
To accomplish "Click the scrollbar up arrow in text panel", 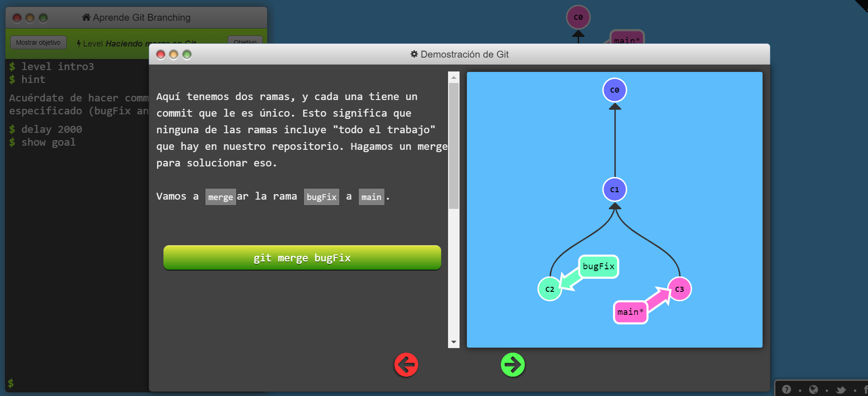I will point(454,77).
